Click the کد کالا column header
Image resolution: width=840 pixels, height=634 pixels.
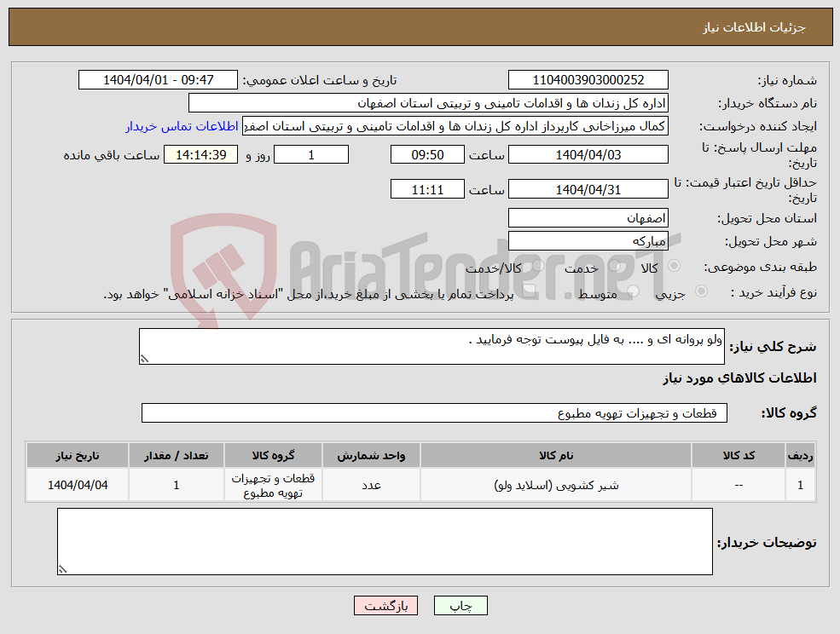click(x=739, y=456)
